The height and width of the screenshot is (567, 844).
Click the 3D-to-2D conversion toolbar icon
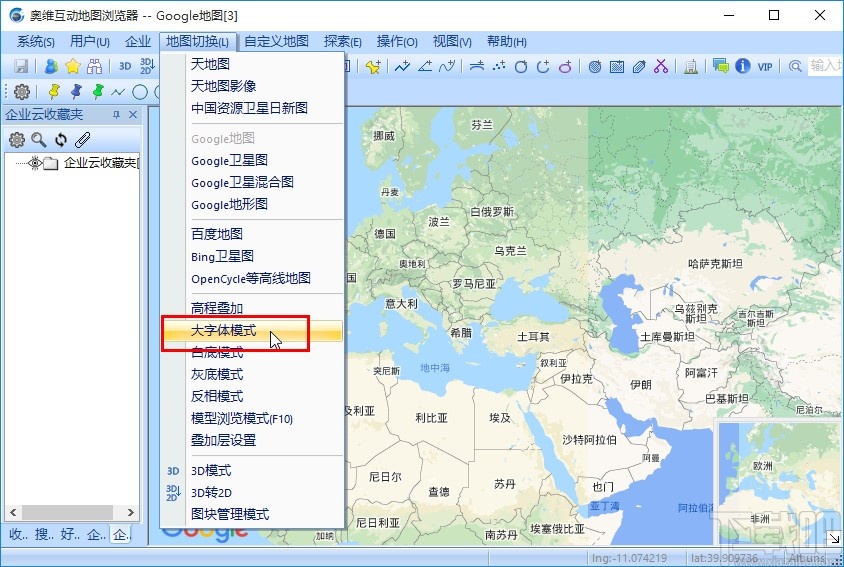pos(147,66)
